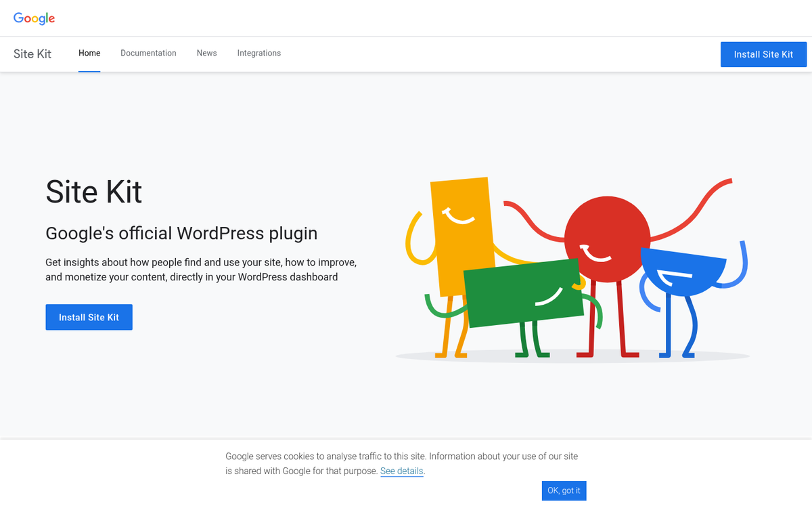Click the hero Site Kit heading
The height and width of the screenshot is (508, 812).
tap(93, 192)
